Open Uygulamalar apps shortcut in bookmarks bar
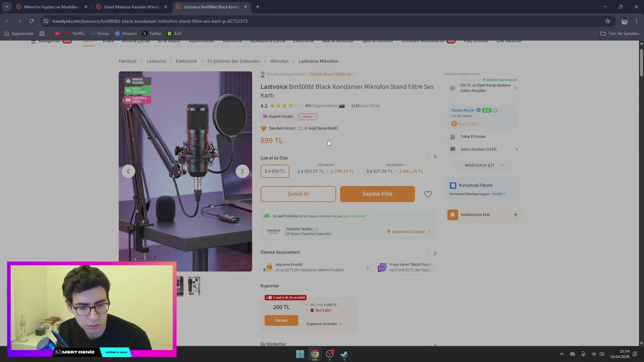Viewport: 644px width, 362px height. (x=19, y=33)
